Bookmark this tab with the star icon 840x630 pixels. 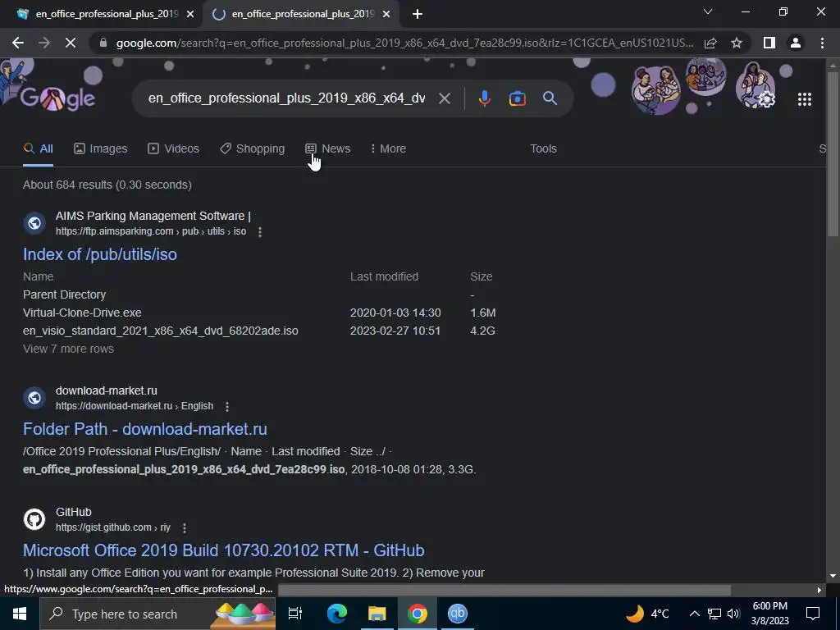737,43
